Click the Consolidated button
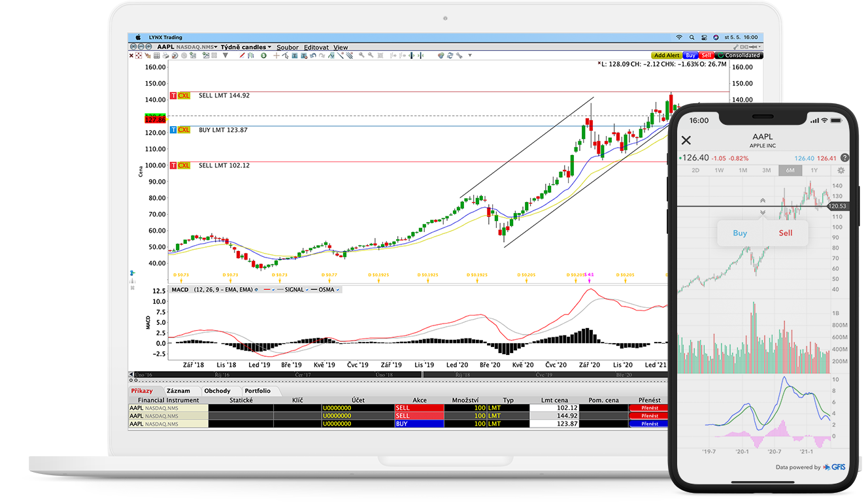This screenshot has width=868, height=502. [739, 56]
